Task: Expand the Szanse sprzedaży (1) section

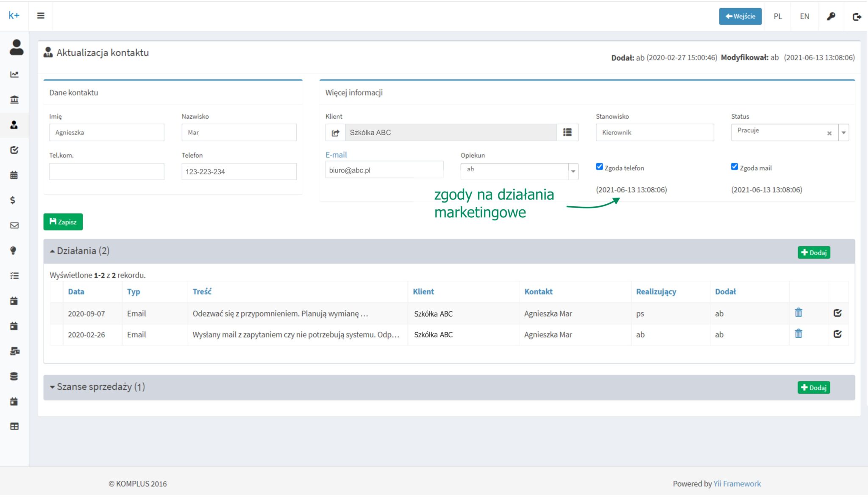Action: click(x=97, y=387)
